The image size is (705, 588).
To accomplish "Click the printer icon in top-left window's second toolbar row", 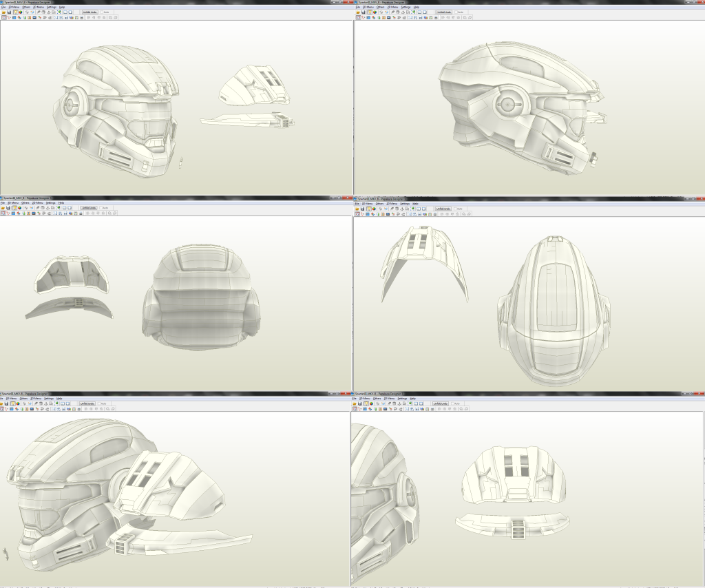I will click(x=82, y=17).
